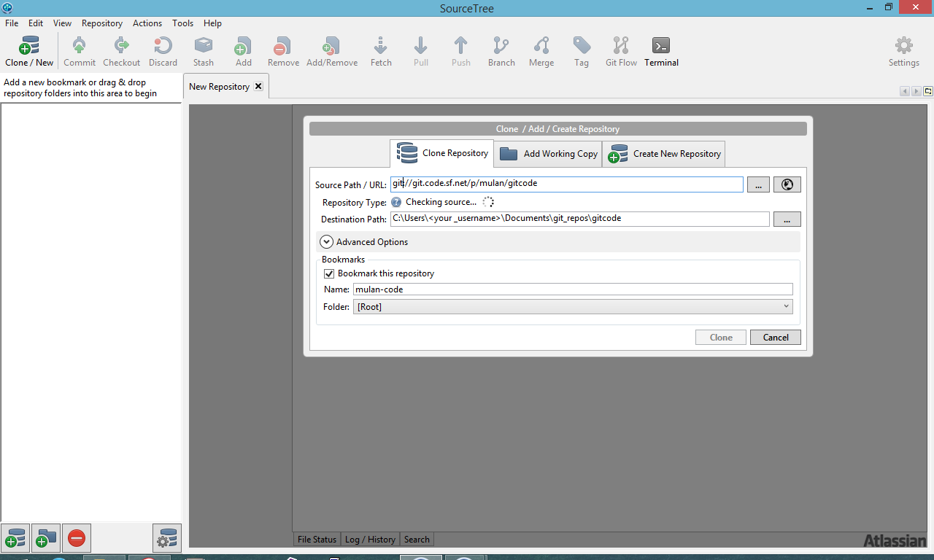The width and height of the screenshot is (934, 560).
Task: Click the globe button beside Source Path
Action: [787, 184]
